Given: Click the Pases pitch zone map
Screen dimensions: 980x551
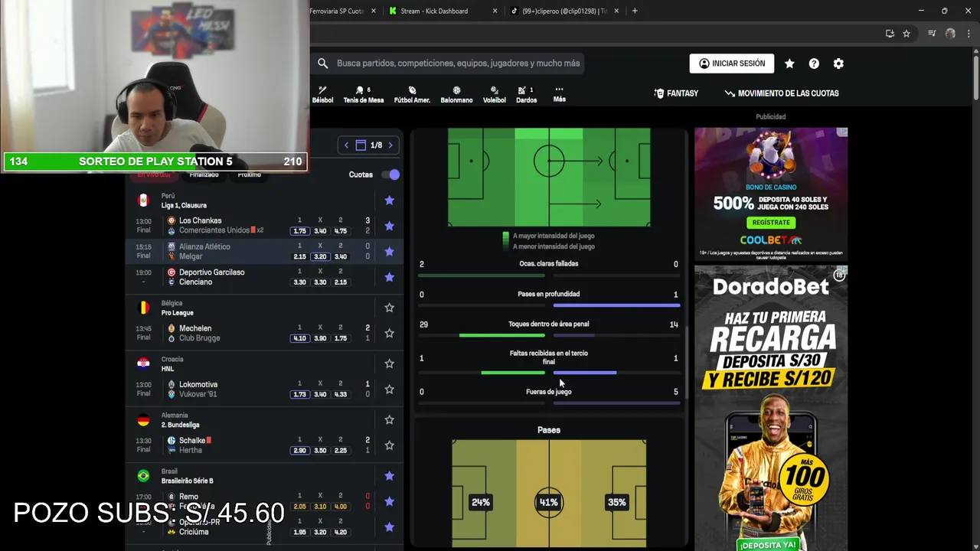Looking at the screenshot, I should (549, 493).
